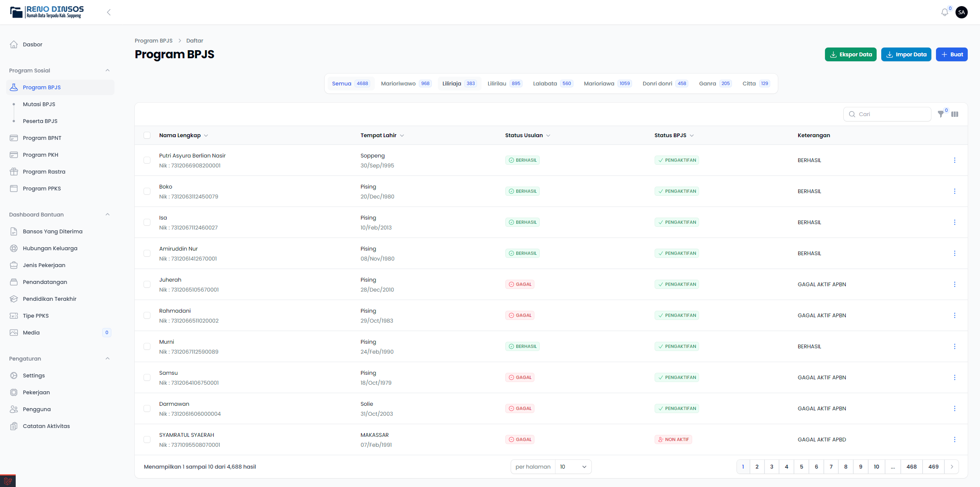Collapse the Program Sosial sidebar group
The image size is (980, 487).
coord(108,71)
